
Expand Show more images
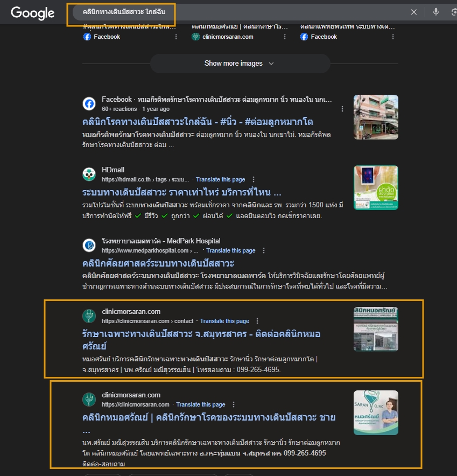pyautogui.click(x=240, y=64)
